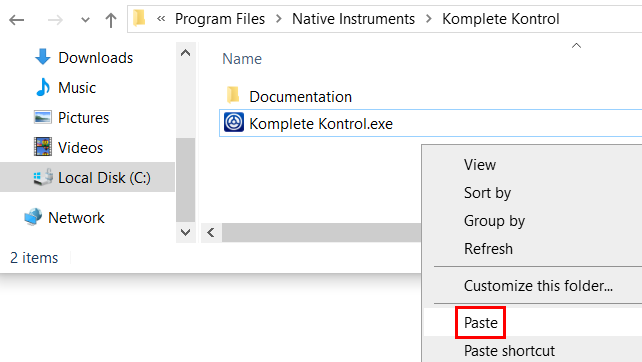The width and height of the screenshot is (642, 362).
Task: Click the Music note icon
Action: tap(43, 87)
